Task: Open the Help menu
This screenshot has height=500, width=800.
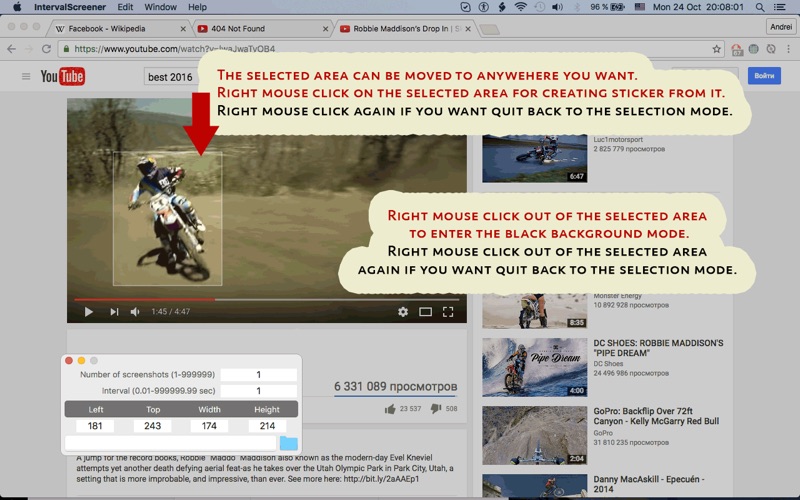Action: pos(197,7)
